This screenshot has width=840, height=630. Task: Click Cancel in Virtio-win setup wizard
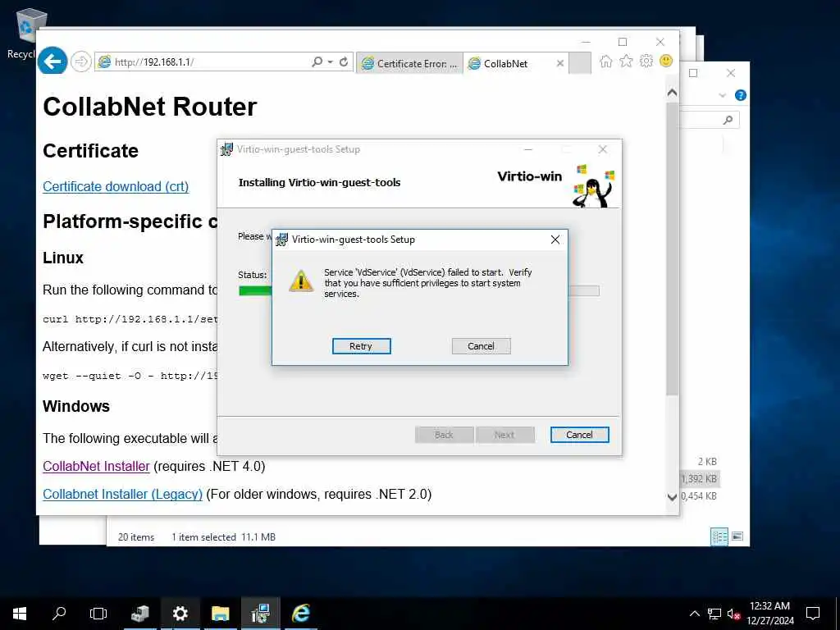579,435
